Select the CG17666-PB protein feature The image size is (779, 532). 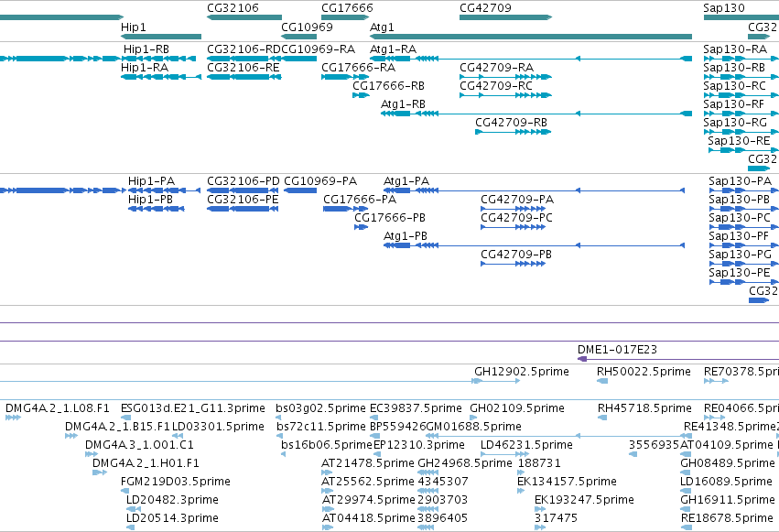(361, 227)
